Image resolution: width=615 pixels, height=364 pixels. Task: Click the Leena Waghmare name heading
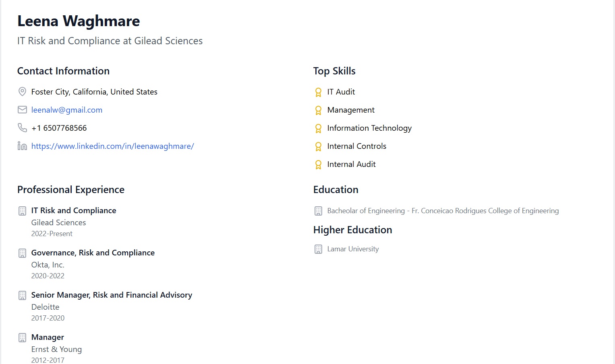(79, 21)
